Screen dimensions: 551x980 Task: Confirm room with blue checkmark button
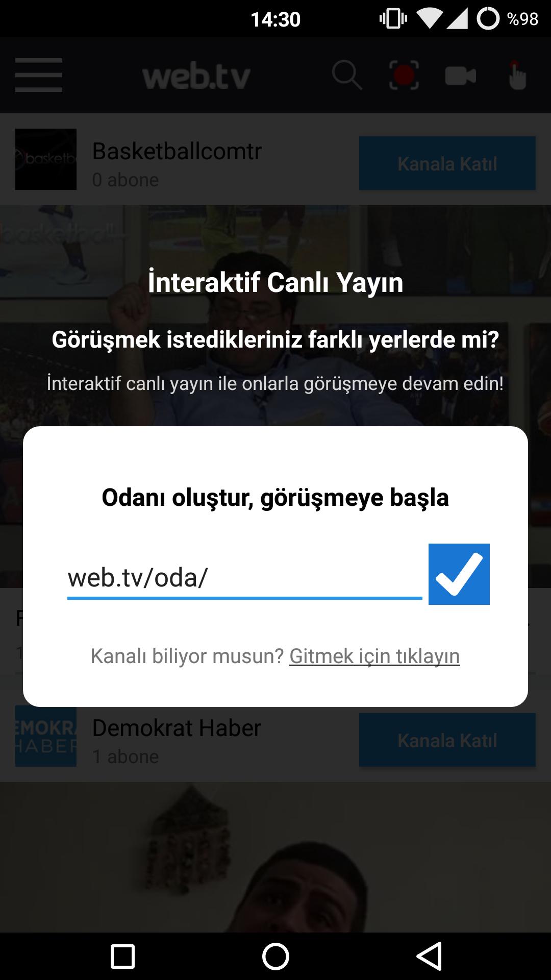459,574
